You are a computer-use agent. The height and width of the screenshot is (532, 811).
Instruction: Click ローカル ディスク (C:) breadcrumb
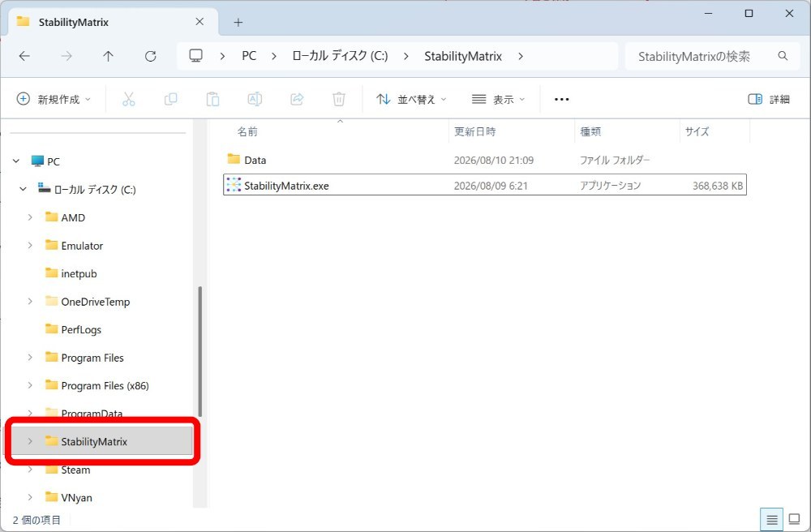pyautogui.click(x=341, y=56)
